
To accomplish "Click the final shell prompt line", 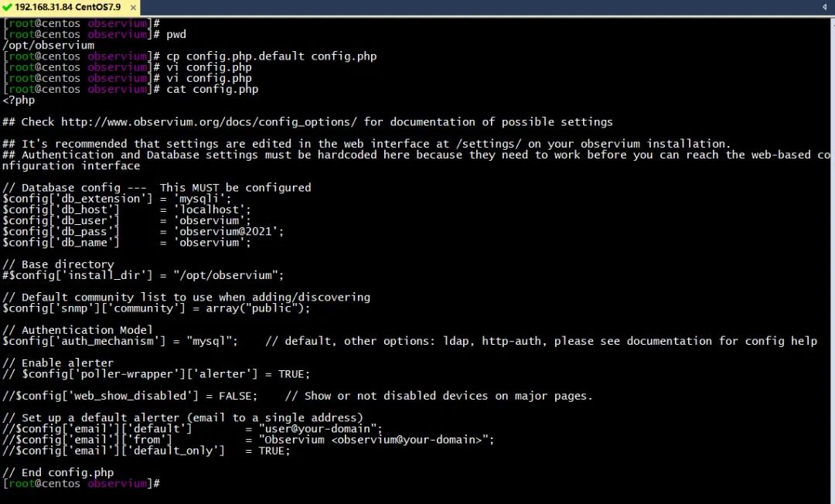I will click(81, 484).
